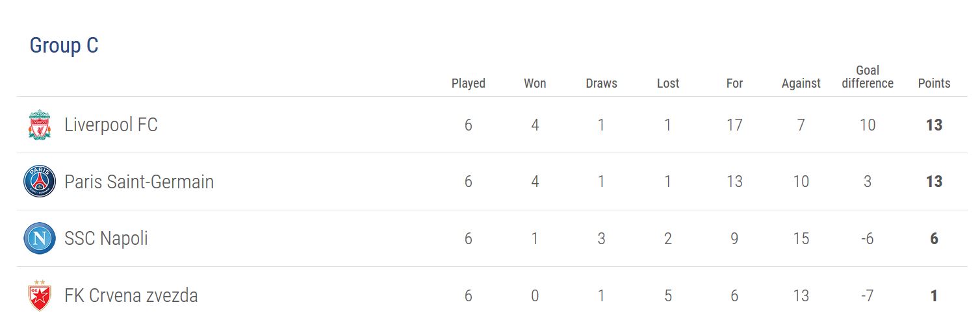980x324 pixels.
Task: Click the Paris Saint-Germain club logo
Action: 40,181
